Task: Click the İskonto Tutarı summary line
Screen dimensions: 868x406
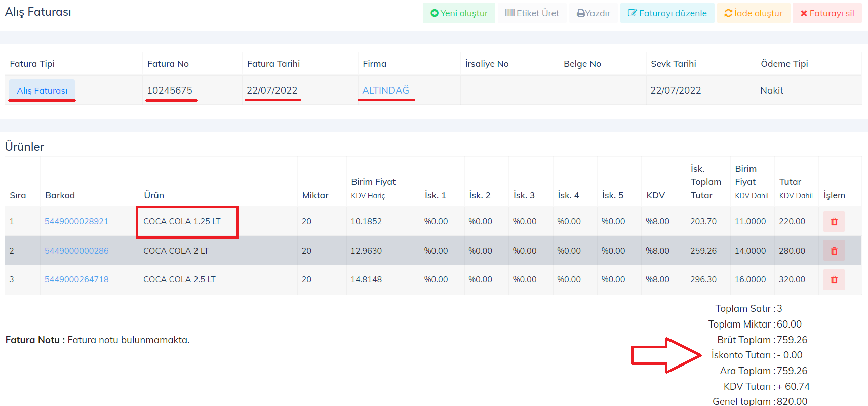Action: click(757, 355)
